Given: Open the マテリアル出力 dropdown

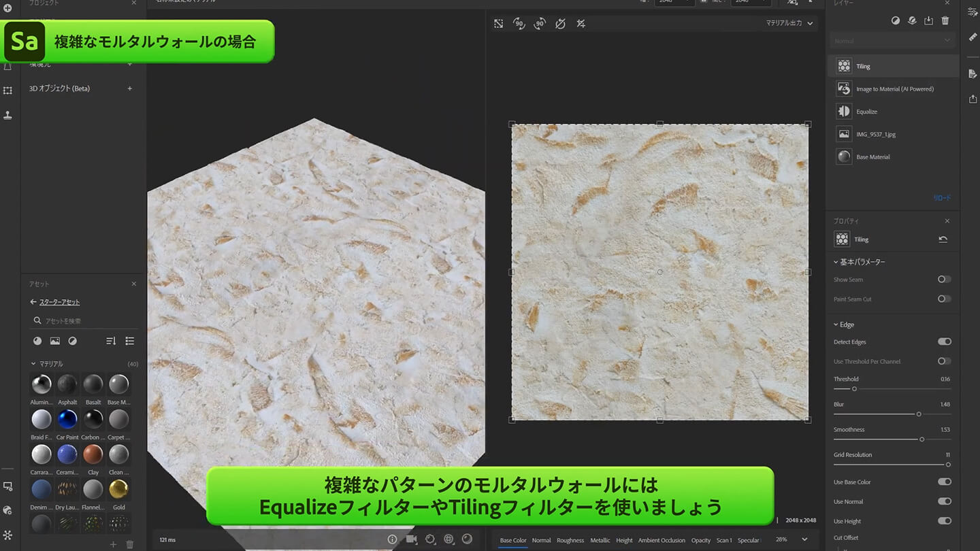Looking at the screenshot, I should pyautogui.click(x=789, y=23).
